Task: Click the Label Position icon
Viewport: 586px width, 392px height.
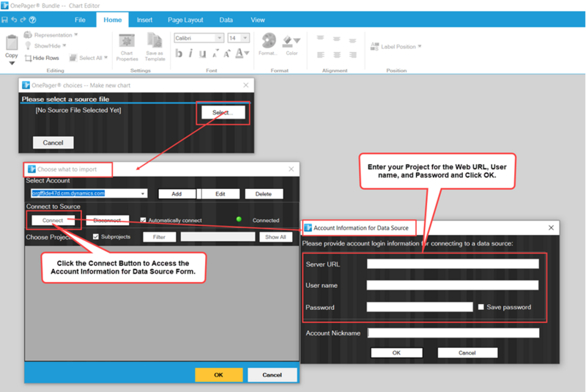Action: coord(374,46)
